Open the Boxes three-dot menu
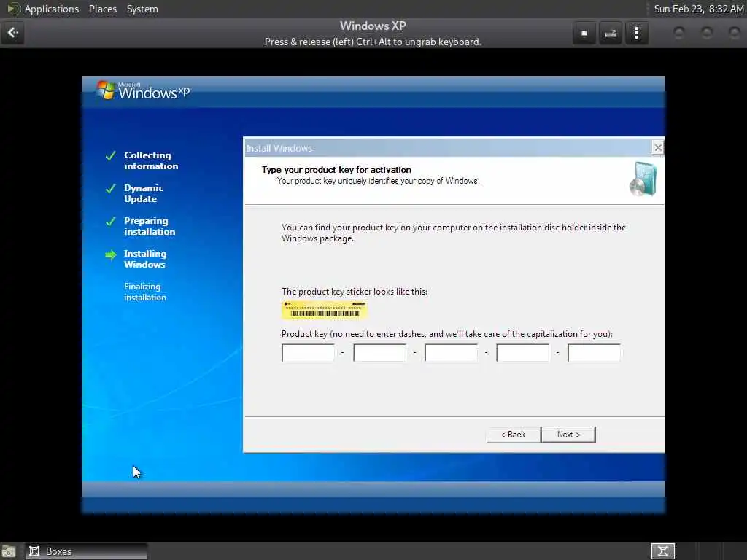 pos(636,34)
